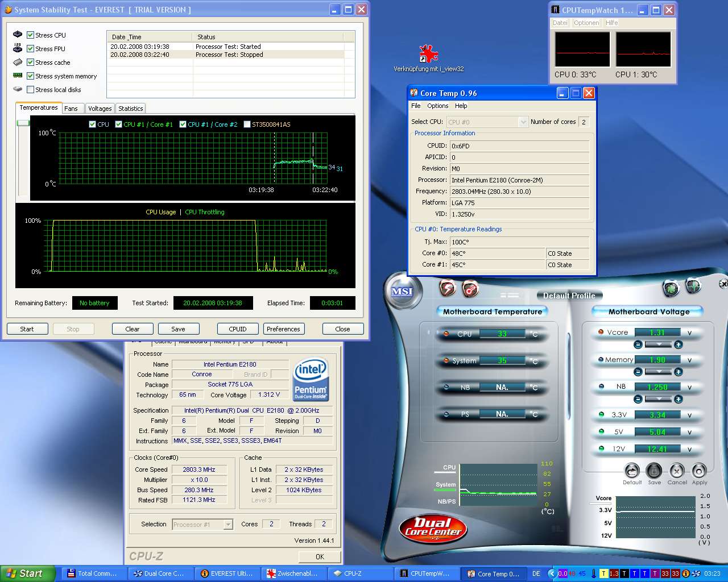This screenshot has width=728, height=582.
Task: Click the CPUID button
Action: tap(238, 329)
